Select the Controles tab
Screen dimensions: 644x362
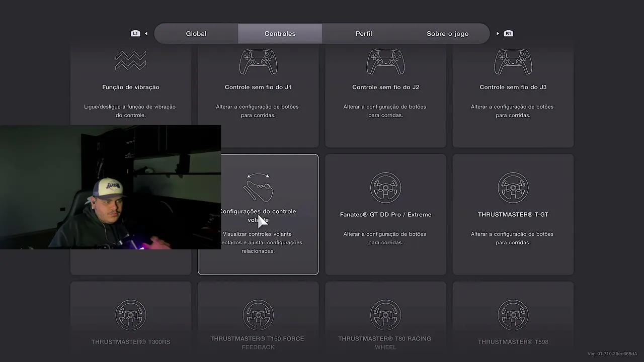coord(280,34)
